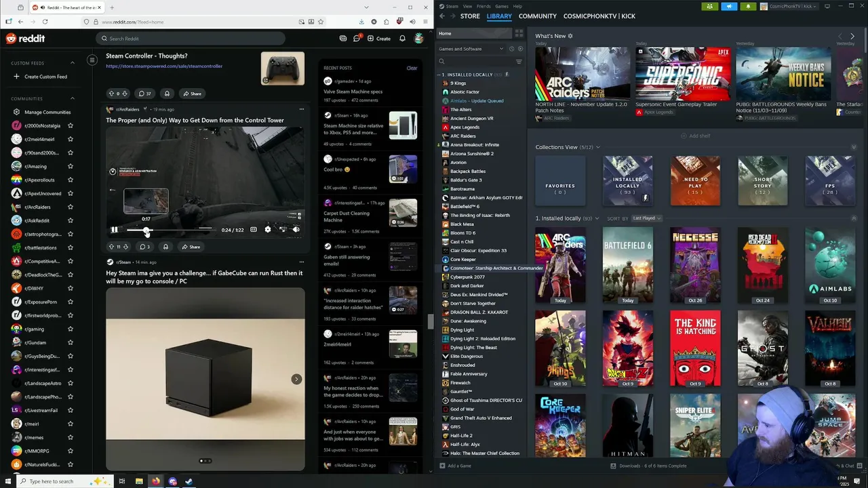Open Reddit chat icon in header
Viewport: 868px width, 488px height.
357,38
